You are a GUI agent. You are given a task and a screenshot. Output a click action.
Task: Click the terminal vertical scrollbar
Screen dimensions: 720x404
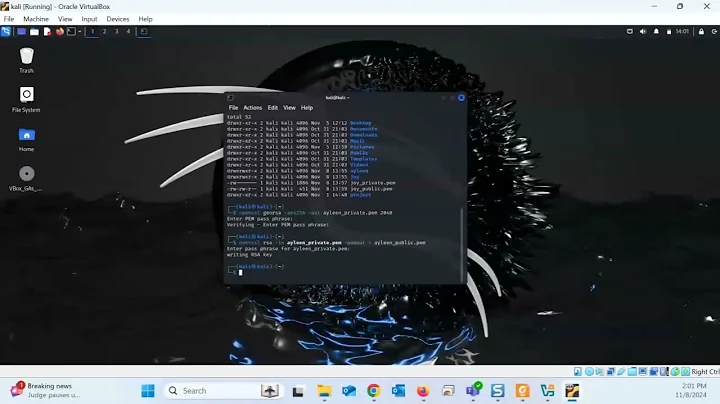(x=462, y=243)
